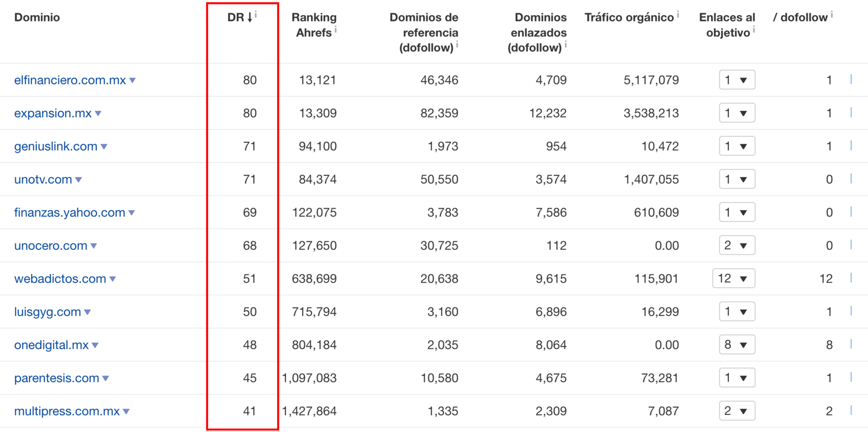Open links dropdown showing 8 for onedigital.mx
Screen dimensions: 868x432
click(737, 345)
